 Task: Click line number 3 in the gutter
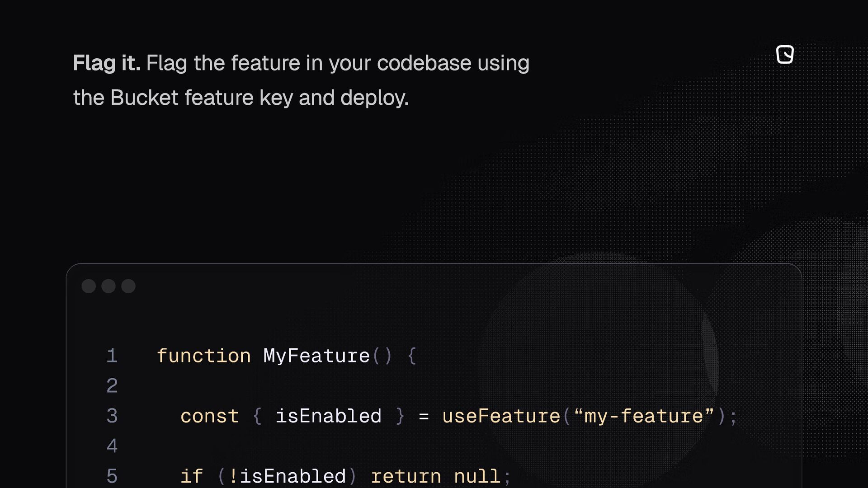tap(112, 416)
